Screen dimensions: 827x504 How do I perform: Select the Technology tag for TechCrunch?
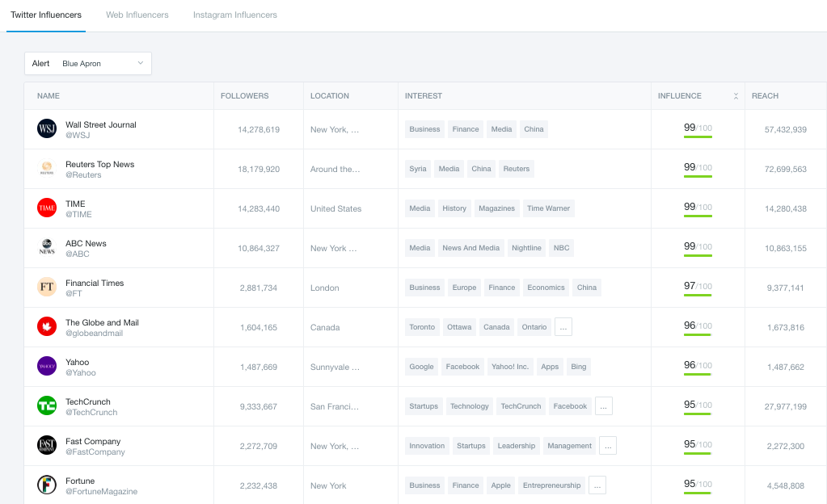470,406
